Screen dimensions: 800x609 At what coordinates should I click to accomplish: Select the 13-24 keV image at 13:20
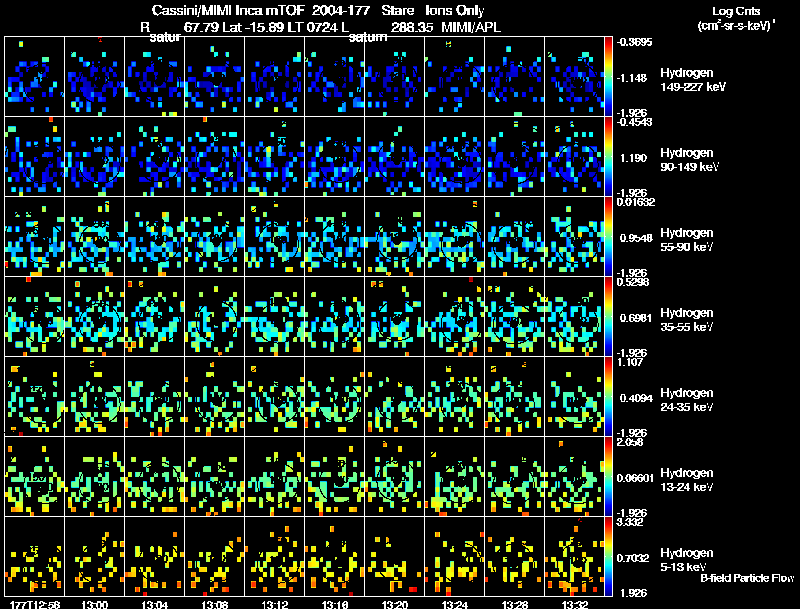click(394, 477)
